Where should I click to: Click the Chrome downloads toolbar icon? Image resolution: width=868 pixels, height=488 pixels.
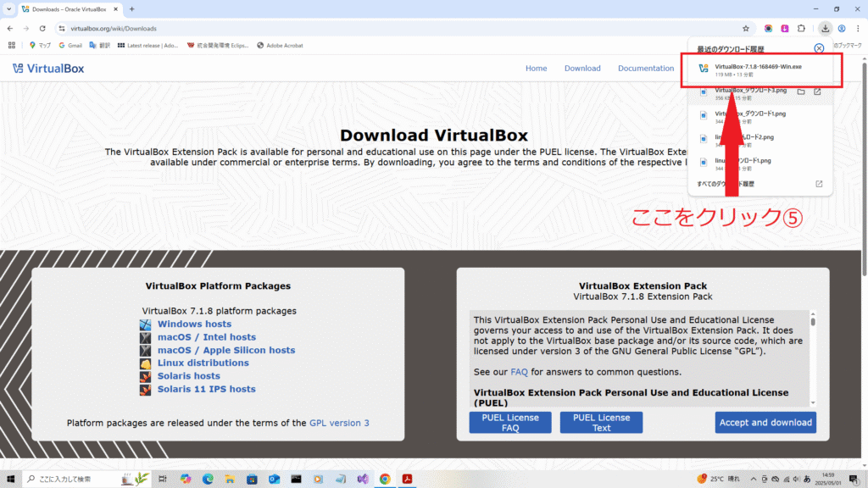coord(825,28)
